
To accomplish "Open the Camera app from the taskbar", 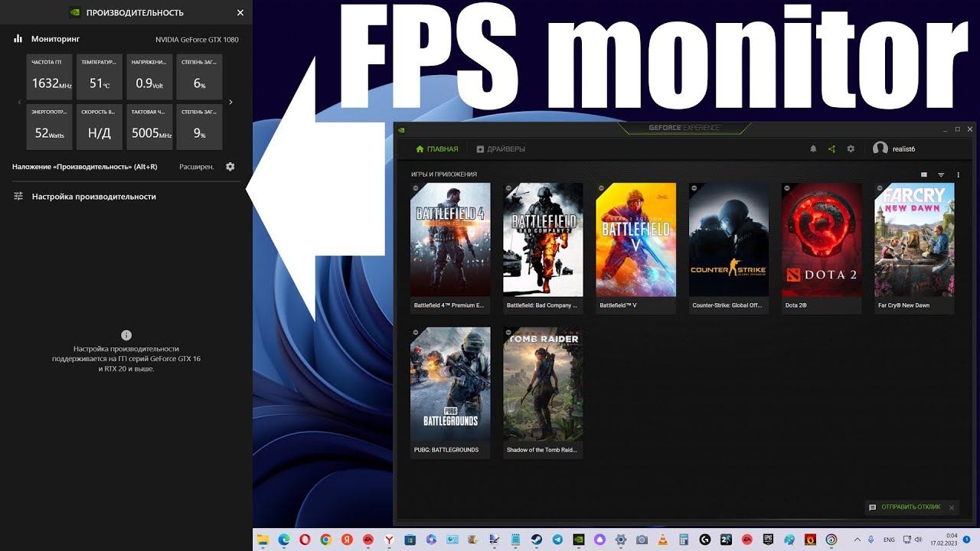I will (642, 540).
